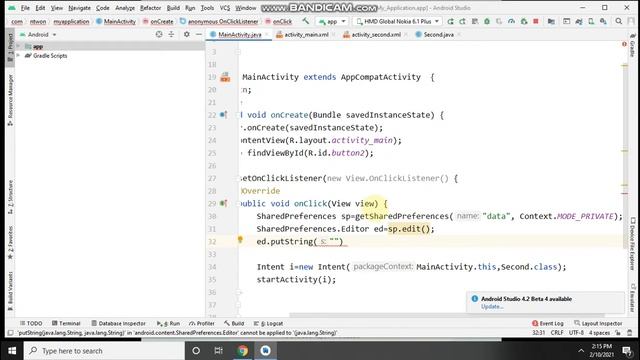Click the Collapse All icon in project panel
Image resolution: width=640 pixels, height=360 pixels.
171,35
